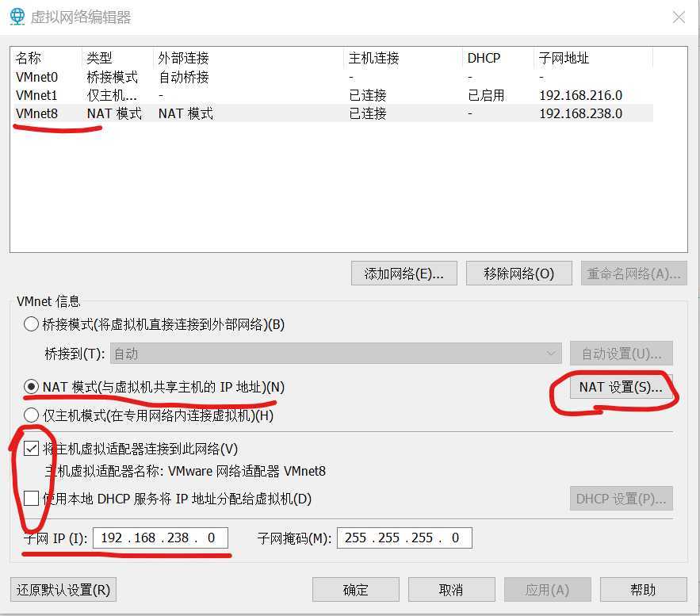Click the 主机连接 column header
700x616 pixels.
coord(404,58)
